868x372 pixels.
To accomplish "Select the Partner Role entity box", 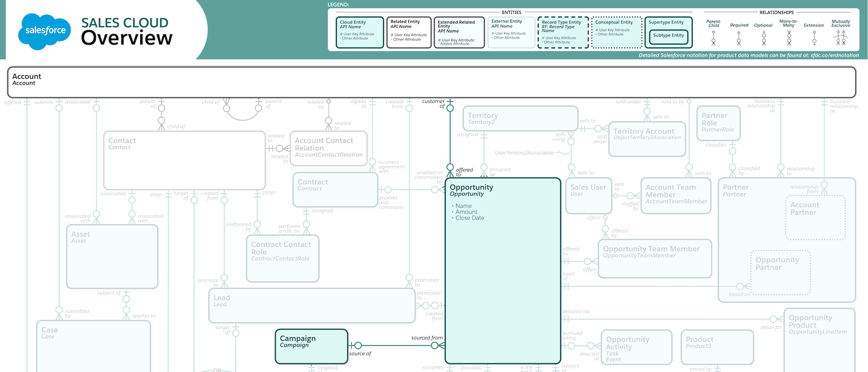I will click(x=718, y=123).
